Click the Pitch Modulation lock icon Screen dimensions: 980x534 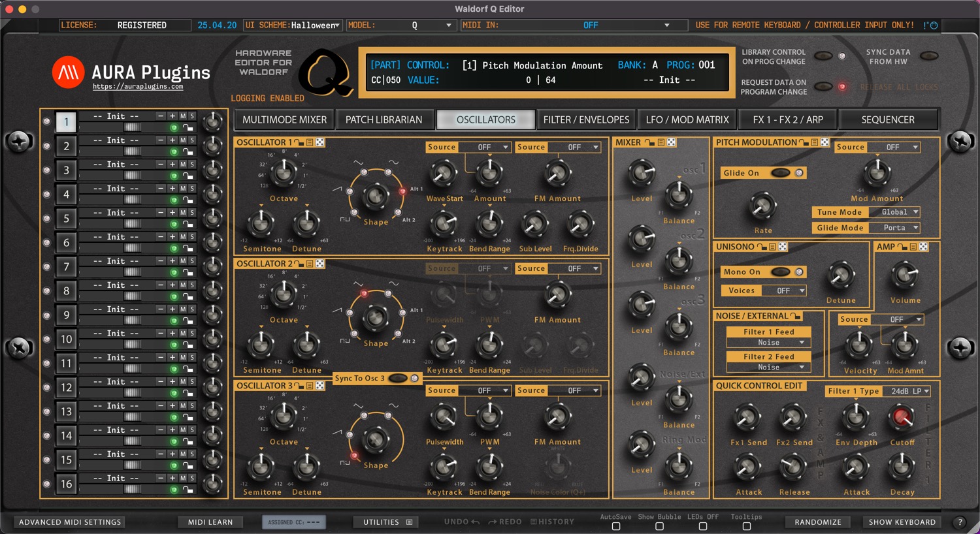pyautogui.click(x=804, y=142)
